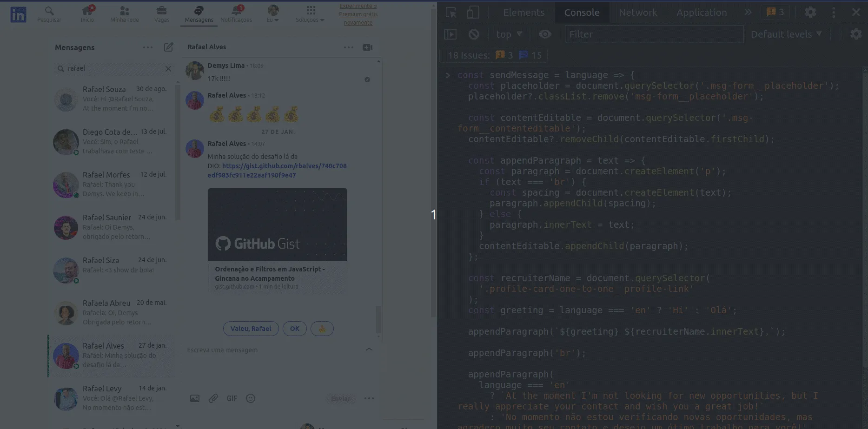The height and width of the screenshot is (429, 868).
Task: Switch to the Console tab
Action: (x=582, y=13)
